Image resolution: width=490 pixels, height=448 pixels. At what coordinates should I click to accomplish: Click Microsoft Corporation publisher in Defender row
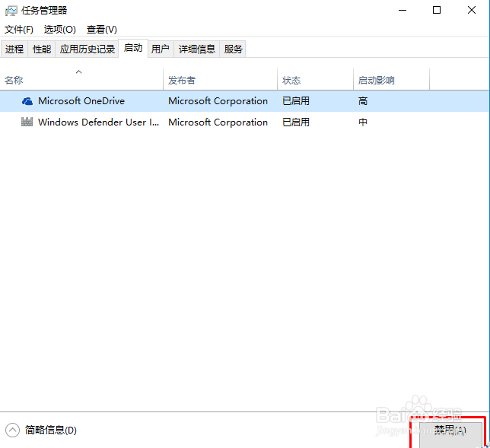pos(218,122)
